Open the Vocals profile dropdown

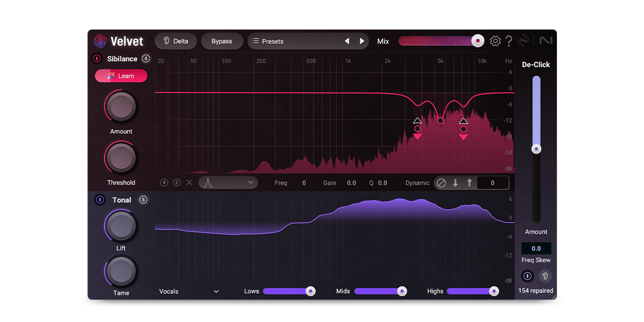[x=189, y=291]
